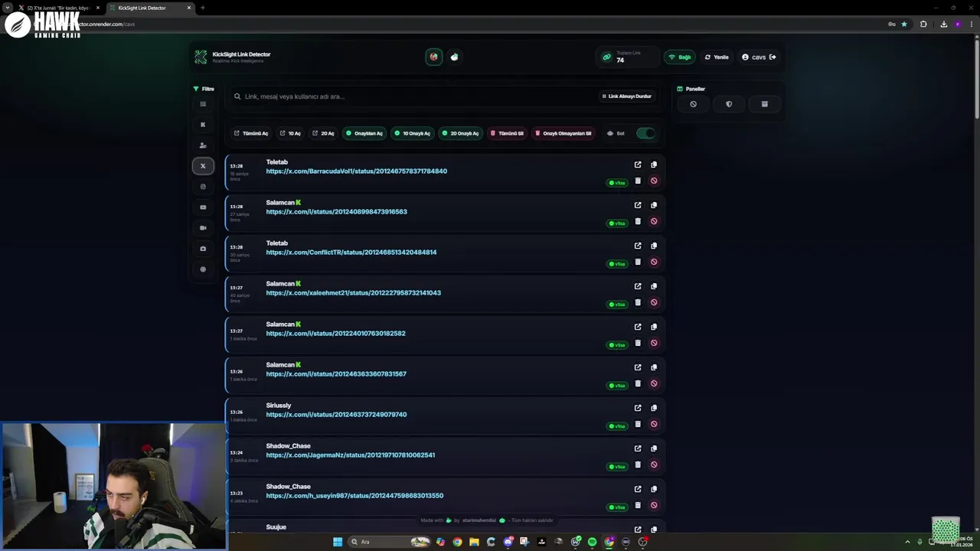Viewport: 980px width, 551px height.
Task: Copy the BarracudaVol1 link
Action: [x=654, y=165]
